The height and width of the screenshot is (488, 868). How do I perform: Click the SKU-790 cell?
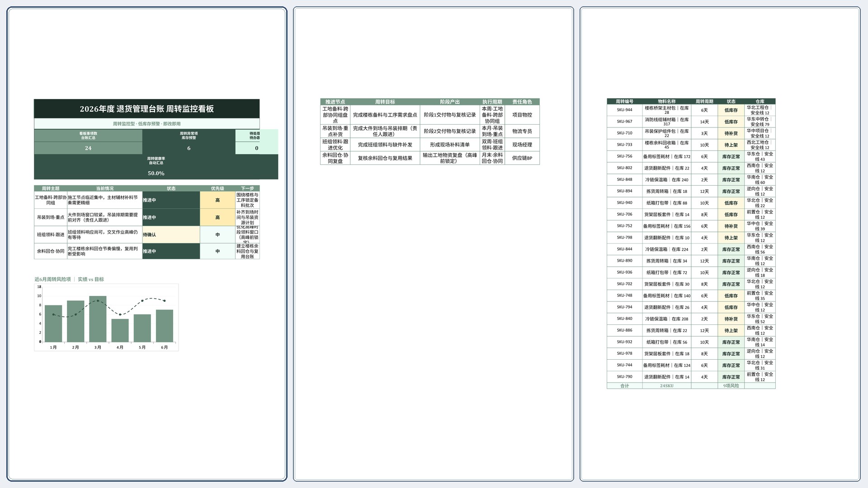pyautogui.click(x=624, y=377)
